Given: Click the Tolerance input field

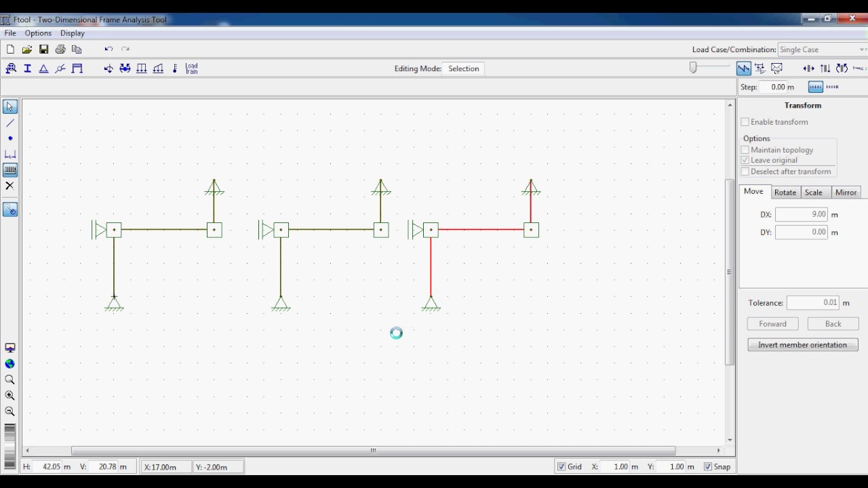Looking at the screenshot, I should point(813,303).
